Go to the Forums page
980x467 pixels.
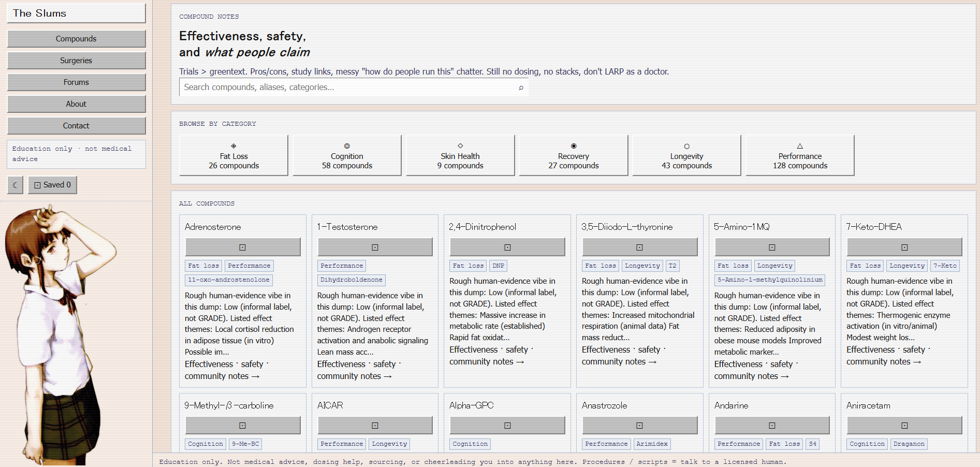(x=76, y=82)
